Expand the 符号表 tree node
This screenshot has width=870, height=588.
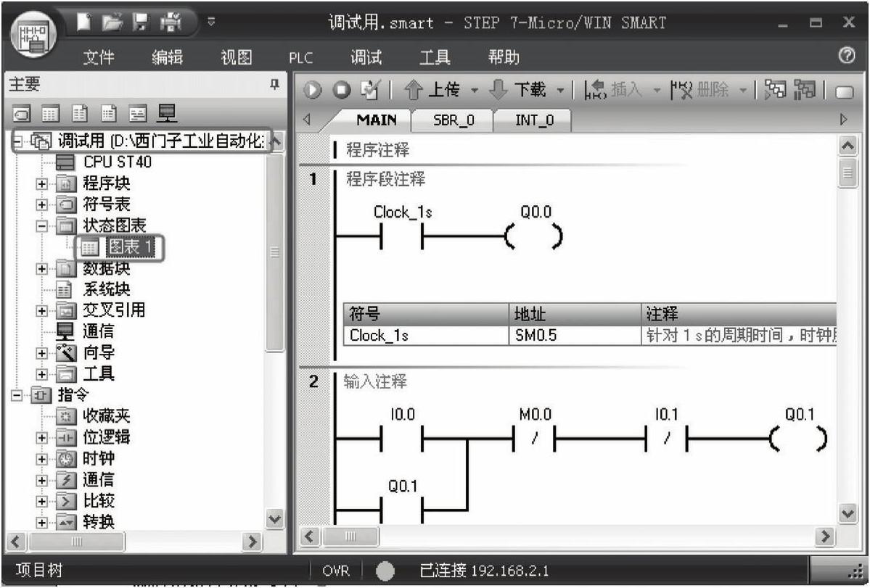pyautogui.click(x=42, y=204)
